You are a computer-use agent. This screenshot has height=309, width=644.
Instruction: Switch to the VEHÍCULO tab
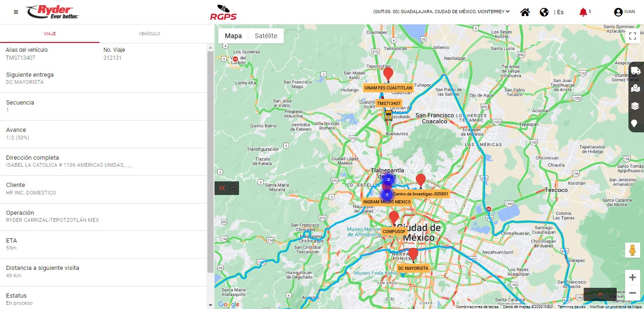tap(149, 34)
